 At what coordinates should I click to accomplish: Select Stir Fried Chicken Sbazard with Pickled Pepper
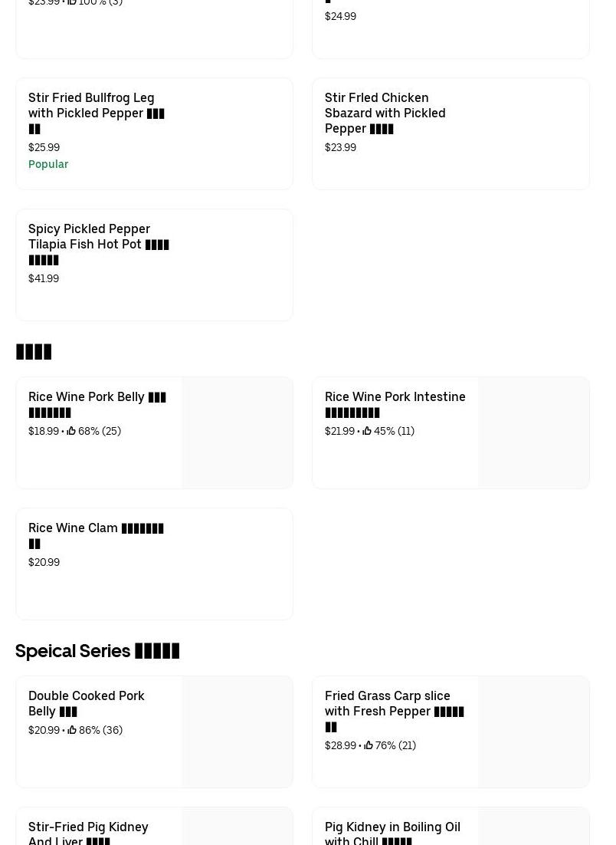click(385, 113)
